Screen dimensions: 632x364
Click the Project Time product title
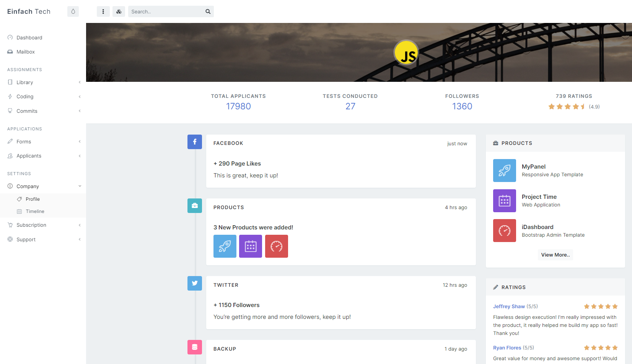point(539,197)
